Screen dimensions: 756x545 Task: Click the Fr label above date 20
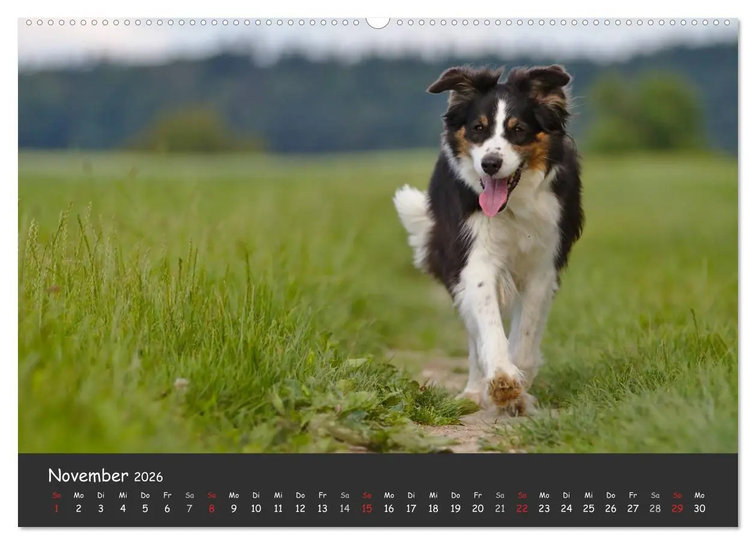click(478, 495)
